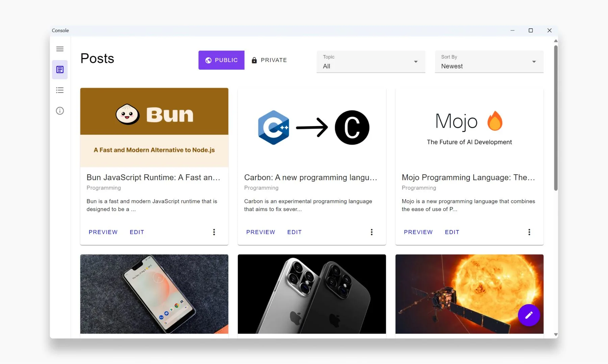Click the iPhone photo thumbnail
The height and width of the screenshot is (364, 608).
point(312,294)
